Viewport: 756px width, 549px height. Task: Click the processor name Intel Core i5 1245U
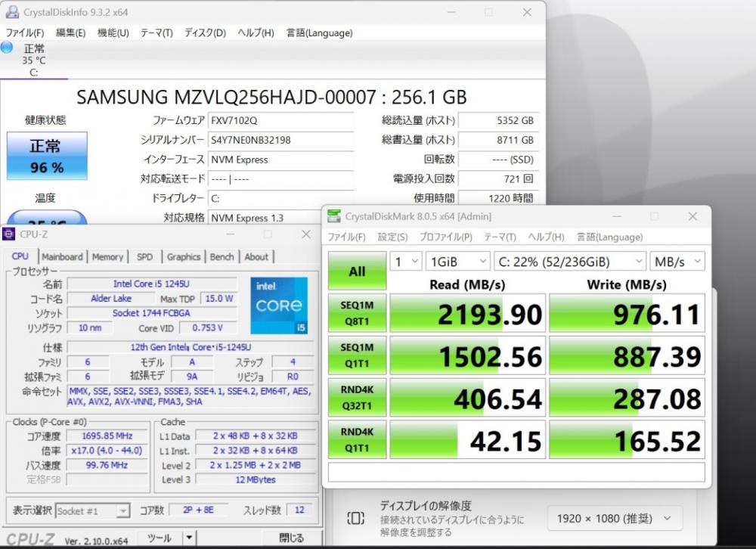click(x=151, y=284)
